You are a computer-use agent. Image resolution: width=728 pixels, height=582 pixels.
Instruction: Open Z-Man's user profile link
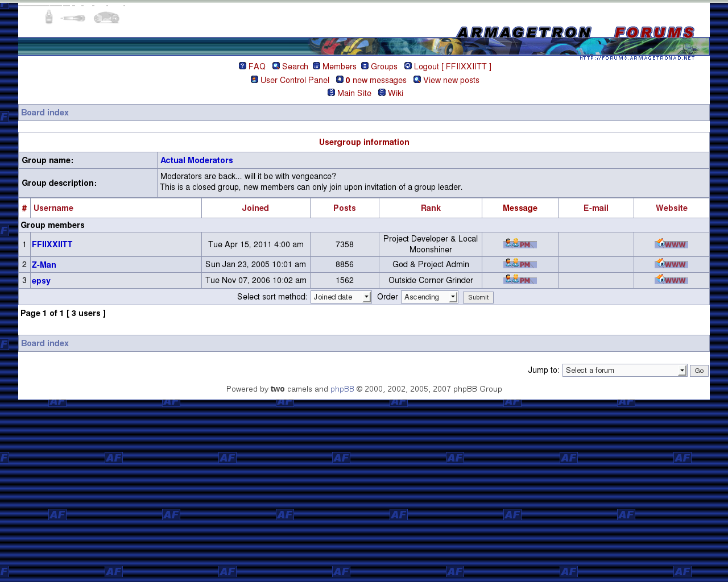[44, 265]
